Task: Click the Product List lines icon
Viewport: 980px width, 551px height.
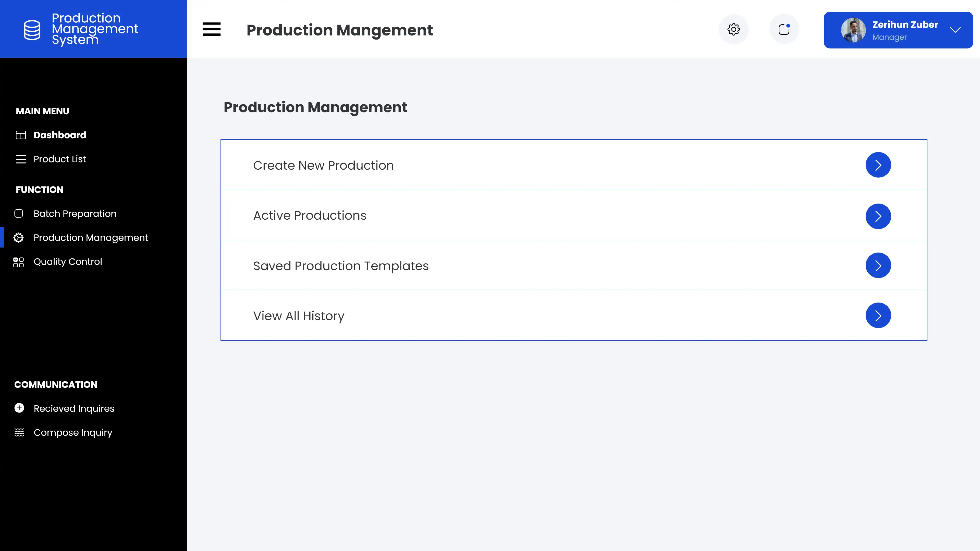Action: pyautogui.click(x=20, y=159)
